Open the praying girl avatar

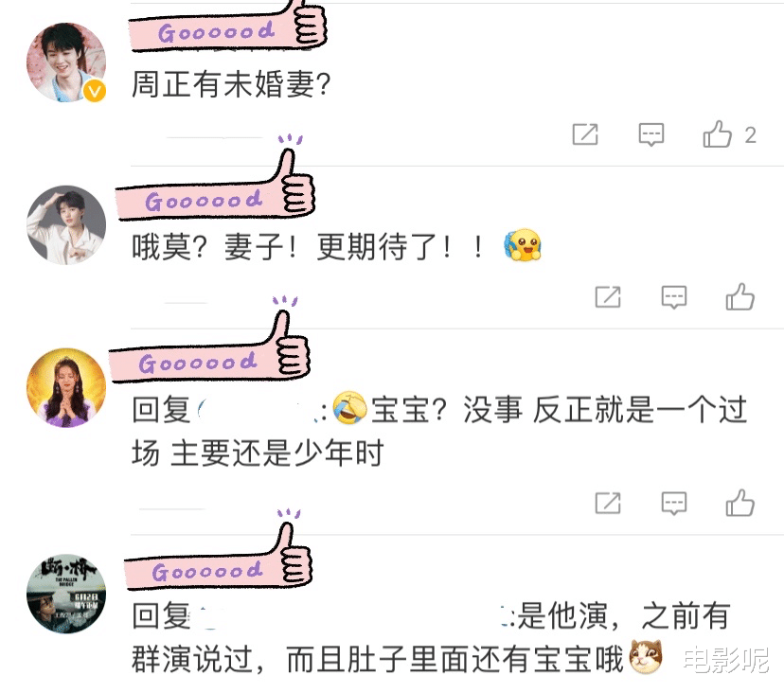(x=66, y=388)
